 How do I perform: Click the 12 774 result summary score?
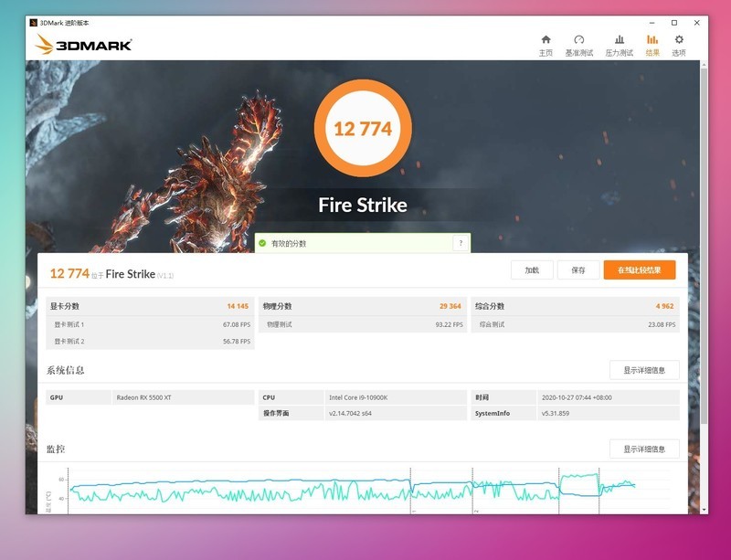(69, 273)
